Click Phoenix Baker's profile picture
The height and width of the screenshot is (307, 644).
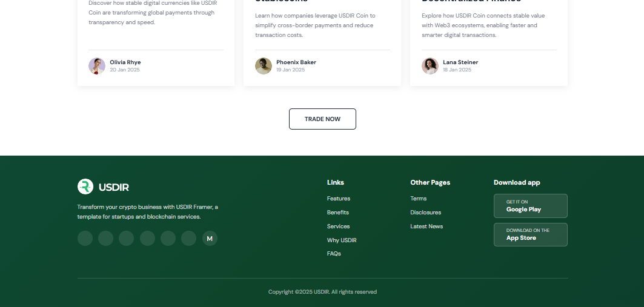[x=264, y=66]
